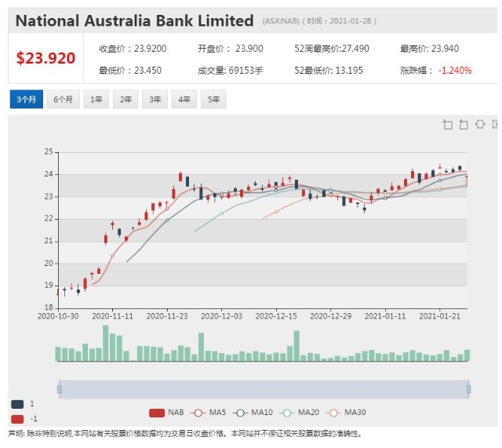Click the blue data zoom slider bar
This screenshot has height=448, width=502.
tap(264, 389)
